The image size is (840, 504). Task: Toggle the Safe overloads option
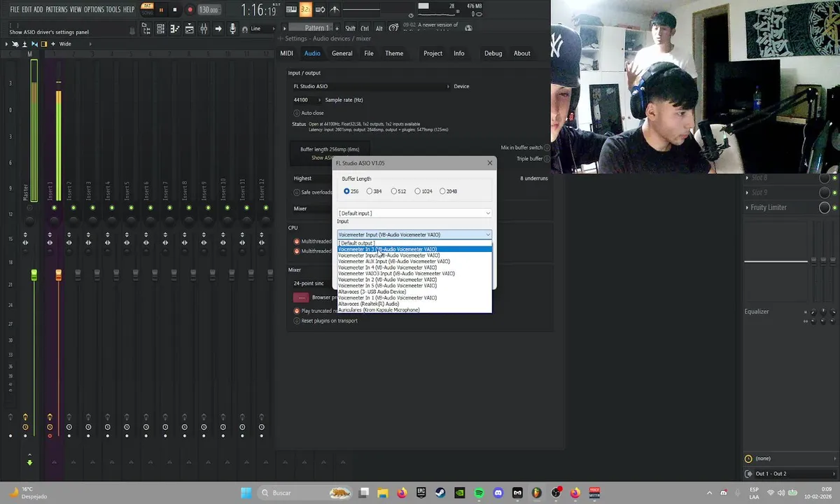point(297,192)
